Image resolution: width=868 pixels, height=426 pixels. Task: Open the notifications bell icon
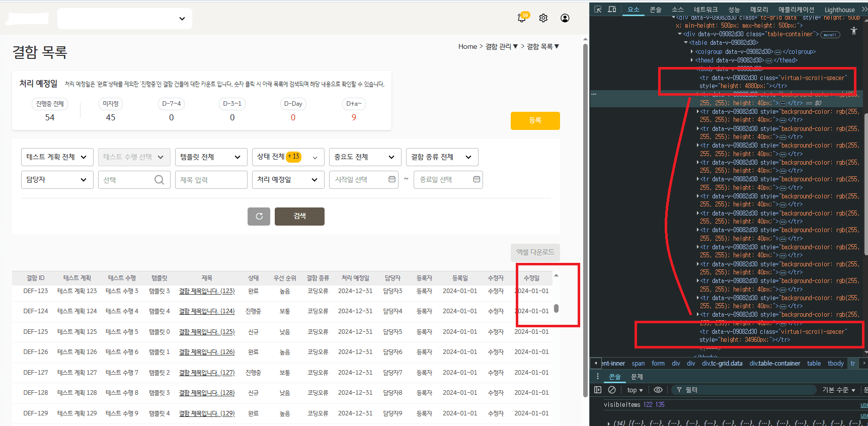tap(522, 18)
